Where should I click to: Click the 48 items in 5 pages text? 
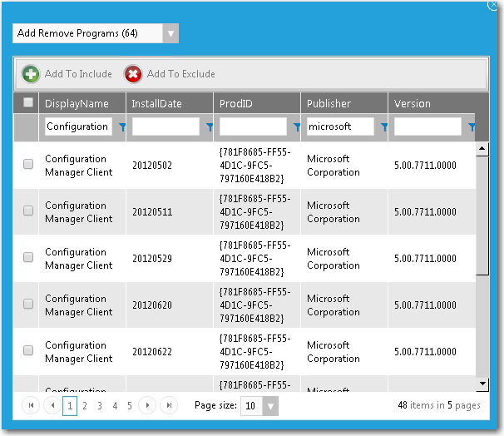[x=439, y=405]
